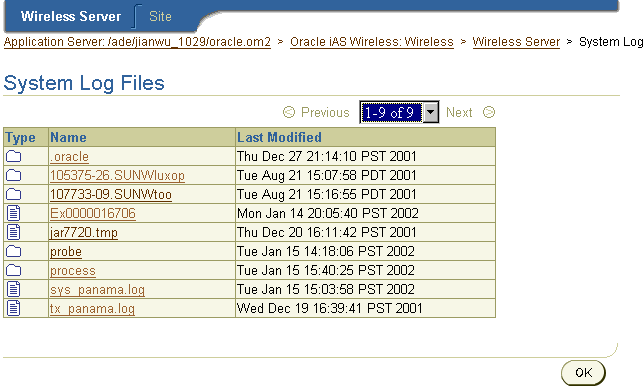The height and width of the screenshot is (388, 643).
Task: Open the 1-9 of 9 range dropdown
Action: tap(399, 112)
